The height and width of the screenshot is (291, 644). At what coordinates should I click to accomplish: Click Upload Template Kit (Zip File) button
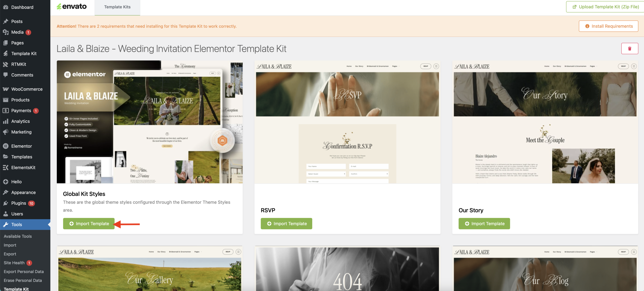[x=606, y=7]
